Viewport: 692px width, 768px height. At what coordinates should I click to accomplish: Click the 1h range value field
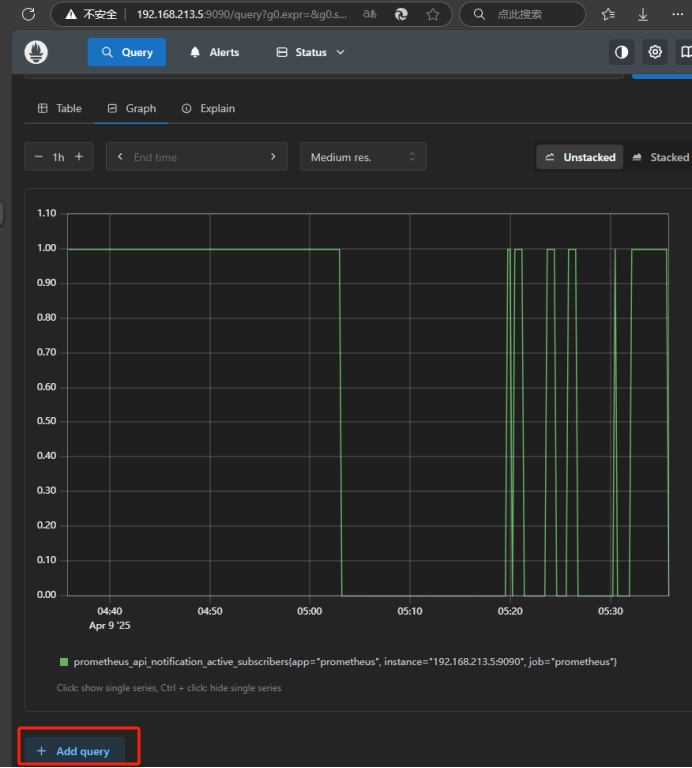58,157
